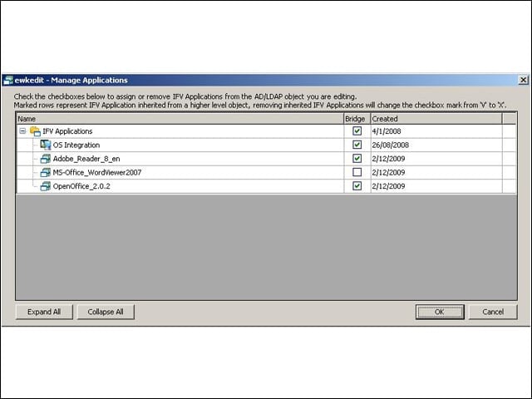
Task: Select the MS-Office_WordViewer2007 row label
Action: [x=97, y=172]
